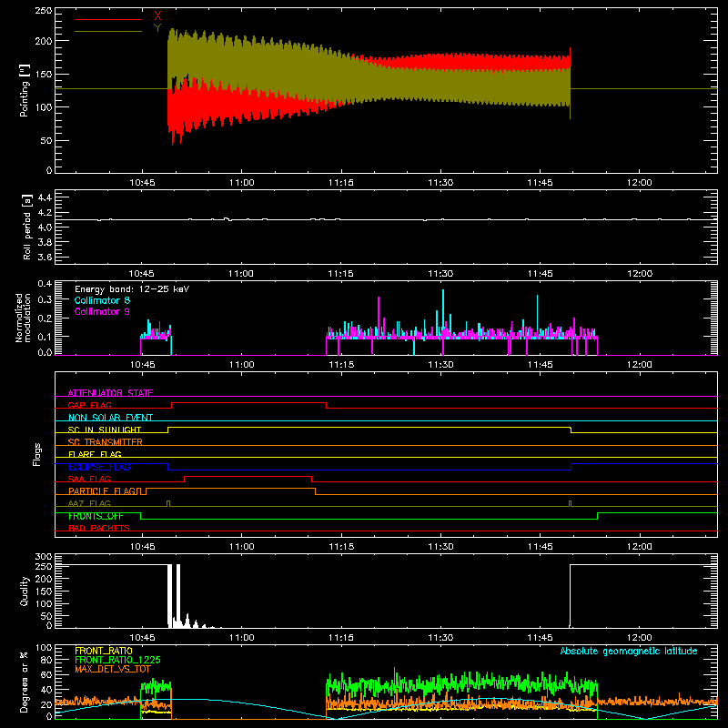Select the 'Collimator 8' legend entry
728x728 pixels.
pyautogui.click(x=102, y=300)
